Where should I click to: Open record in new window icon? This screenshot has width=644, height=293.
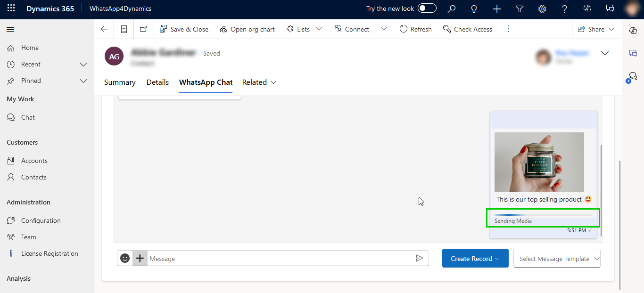143,29
